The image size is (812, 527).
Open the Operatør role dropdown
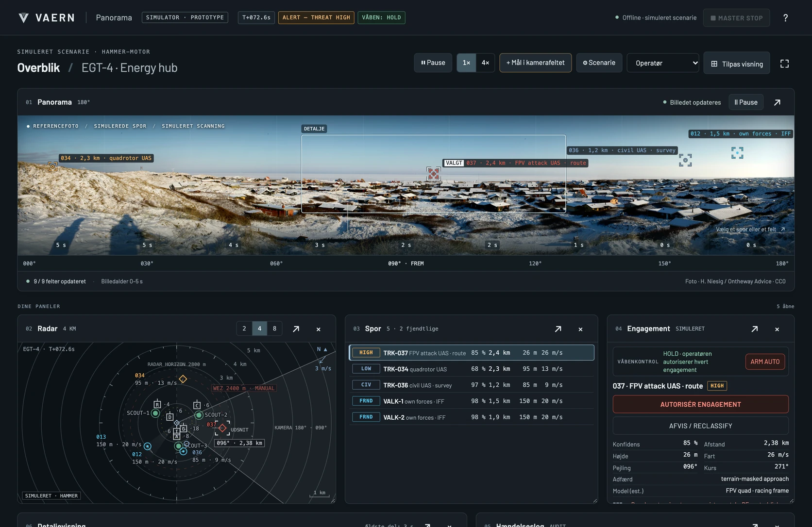tap(663, 63)
